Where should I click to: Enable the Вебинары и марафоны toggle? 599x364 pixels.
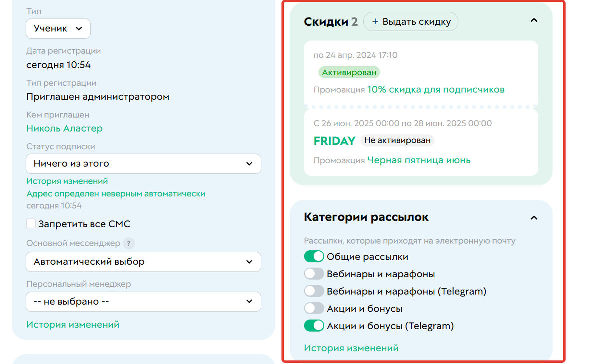coord(314,273)
